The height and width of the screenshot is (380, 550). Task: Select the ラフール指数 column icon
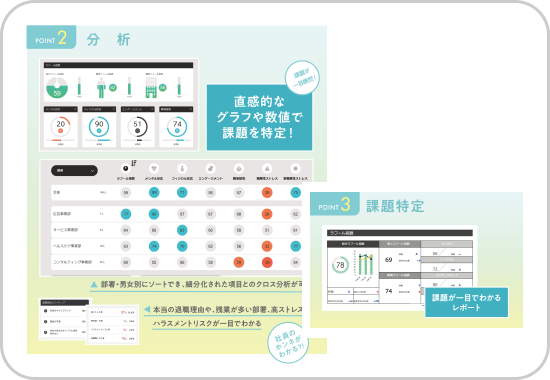click(x=126, y=168)
